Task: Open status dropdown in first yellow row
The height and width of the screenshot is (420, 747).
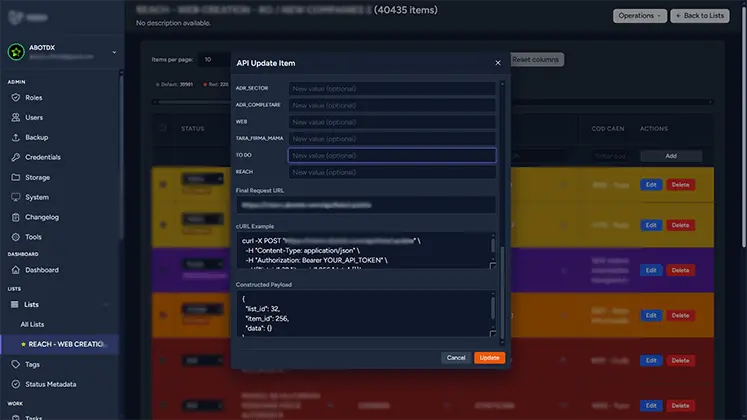Action: (x=202, y=179)
